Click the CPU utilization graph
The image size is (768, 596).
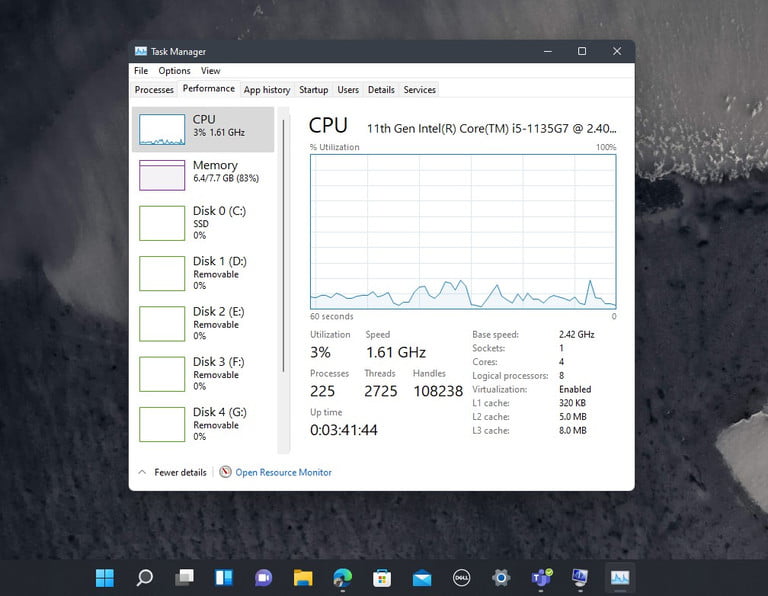[463, 231]
